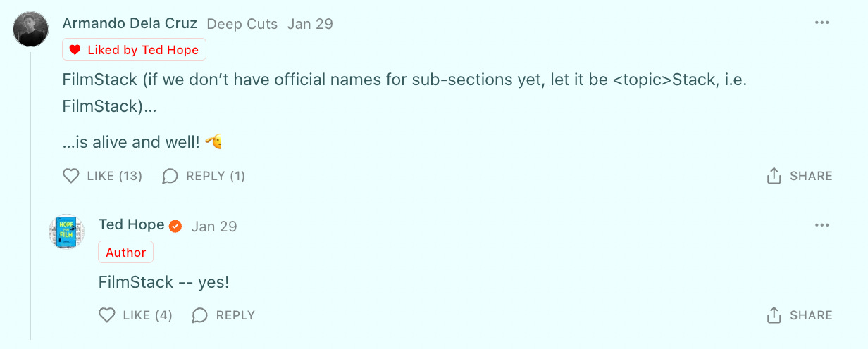868x349 pixels.
Task: Click LIKE (4) text on Ted's reply
Action: click(x=147, y=315)
